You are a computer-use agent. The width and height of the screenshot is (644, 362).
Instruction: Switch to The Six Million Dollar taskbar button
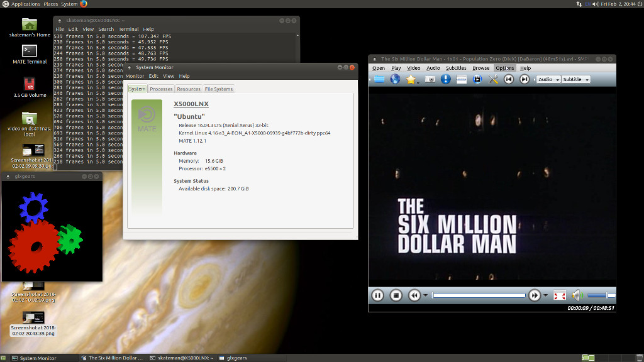coord(112,358)
